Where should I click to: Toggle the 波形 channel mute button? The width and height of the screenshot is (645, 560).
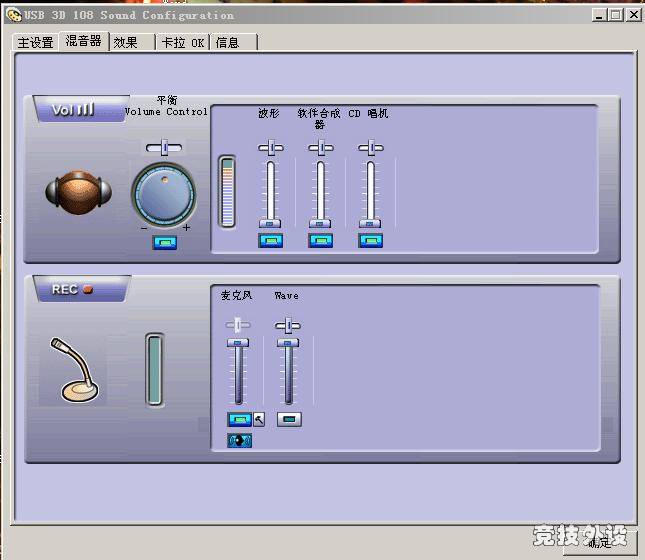coord(270,240)
